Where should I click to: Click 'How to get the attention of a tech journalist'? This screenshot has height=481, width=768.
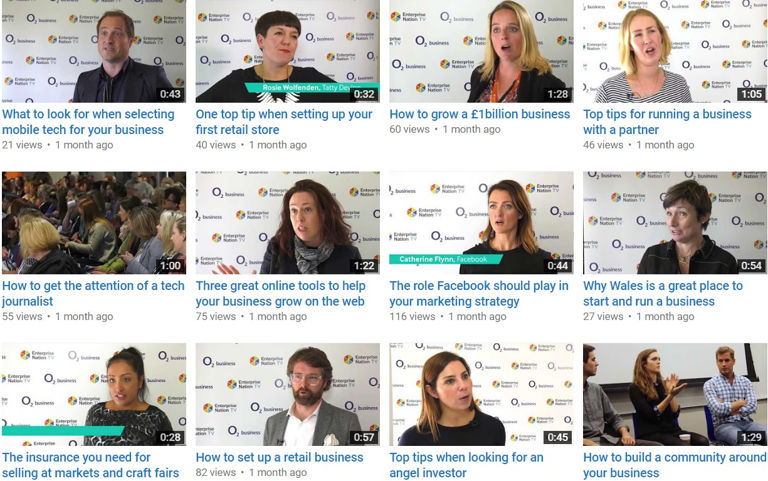pyautogui.click(x=93, y=293)
